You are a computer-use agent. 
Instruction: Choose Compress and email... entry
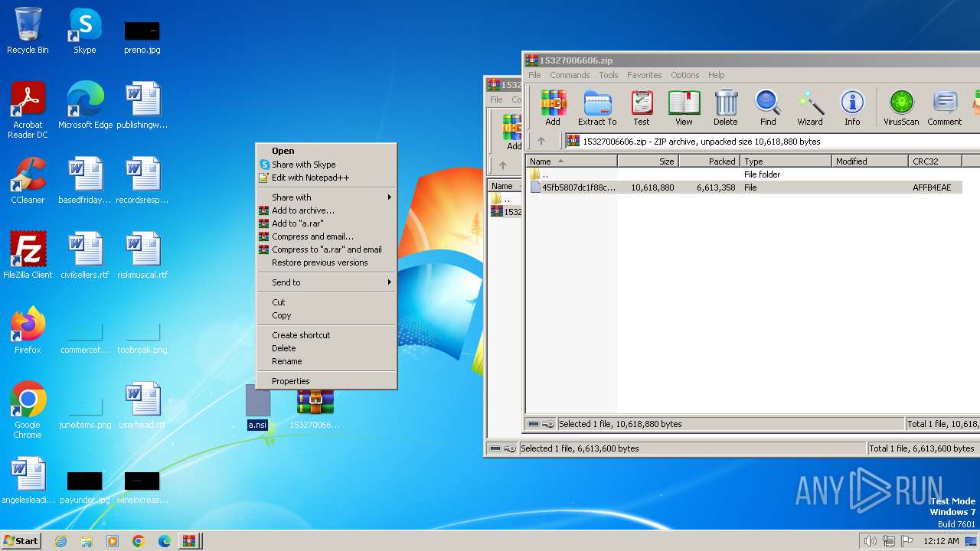click(x=327, y=236)
